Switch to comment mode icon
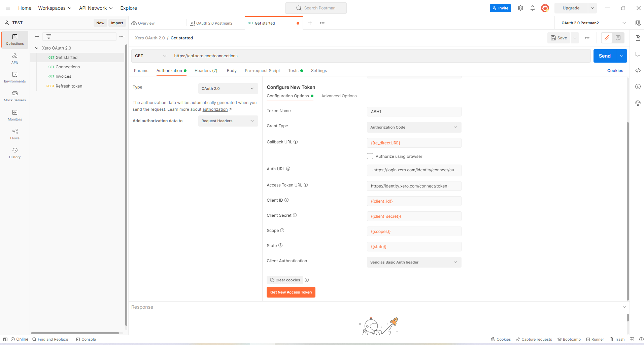The height and width of the screenshot is (345, 644). tap(618, 38)
